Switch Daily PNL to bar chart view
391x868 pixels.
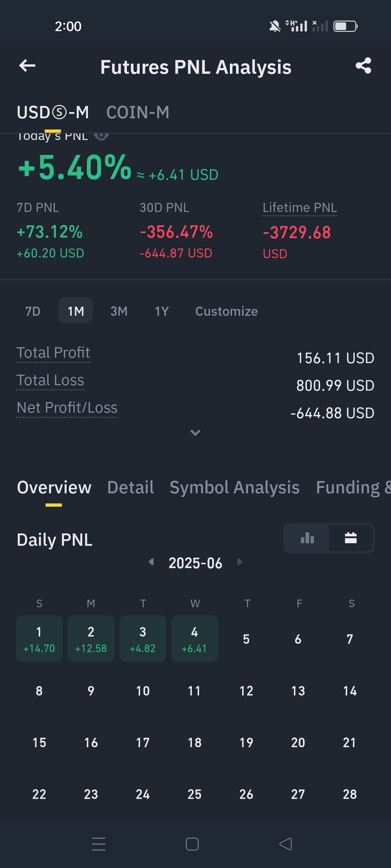307,538
